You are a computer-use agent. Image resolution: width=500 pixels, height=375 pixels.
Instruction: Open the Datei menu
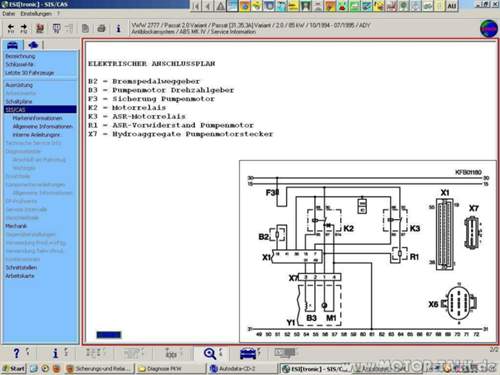9,14
